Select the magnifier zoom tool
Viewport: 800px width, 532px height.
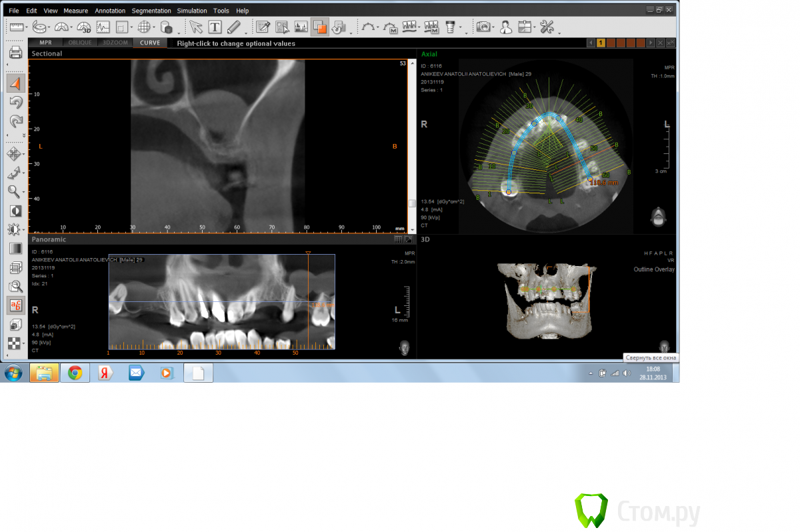click(14, 192)
